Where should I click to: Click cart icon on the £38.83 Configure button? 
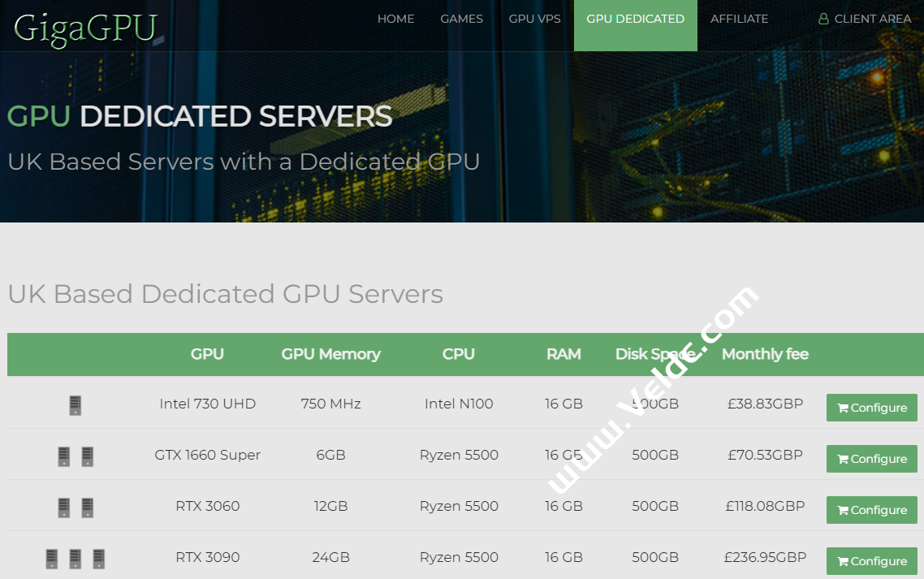(x=843, y=408)
